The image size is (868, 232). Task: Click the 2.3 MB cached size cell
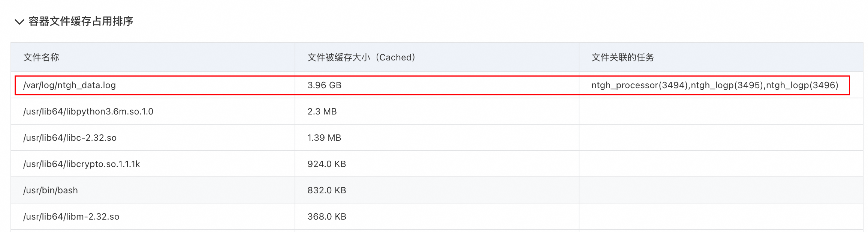point(322,111)
